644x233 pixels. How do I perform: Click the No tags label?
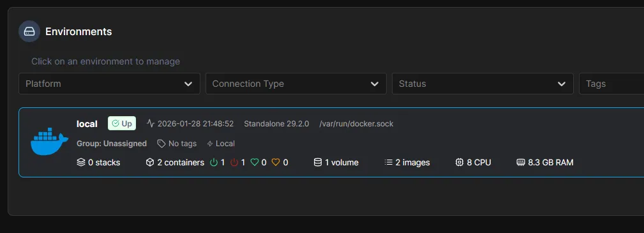coord(183,144)
